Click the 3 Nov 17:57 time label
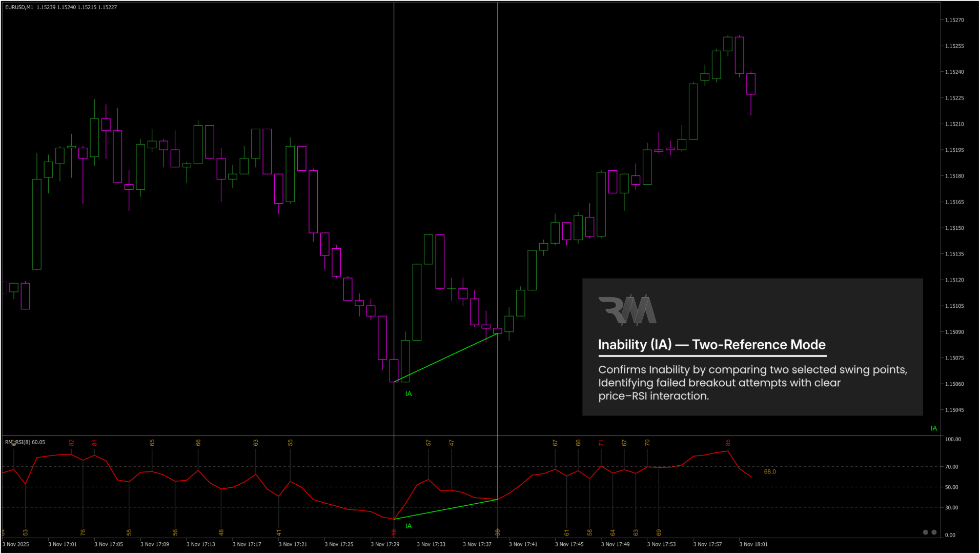 tap(708, 544)
